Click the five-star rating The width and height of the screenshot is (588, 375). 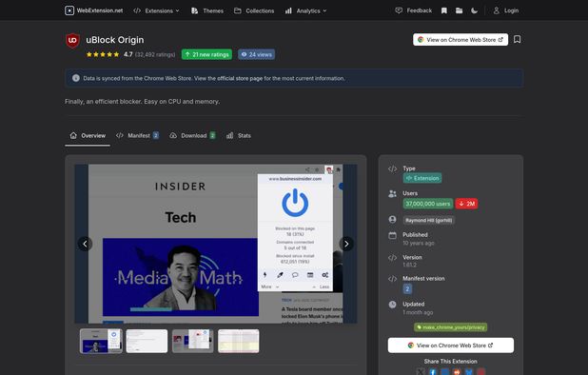coord(103,54)
